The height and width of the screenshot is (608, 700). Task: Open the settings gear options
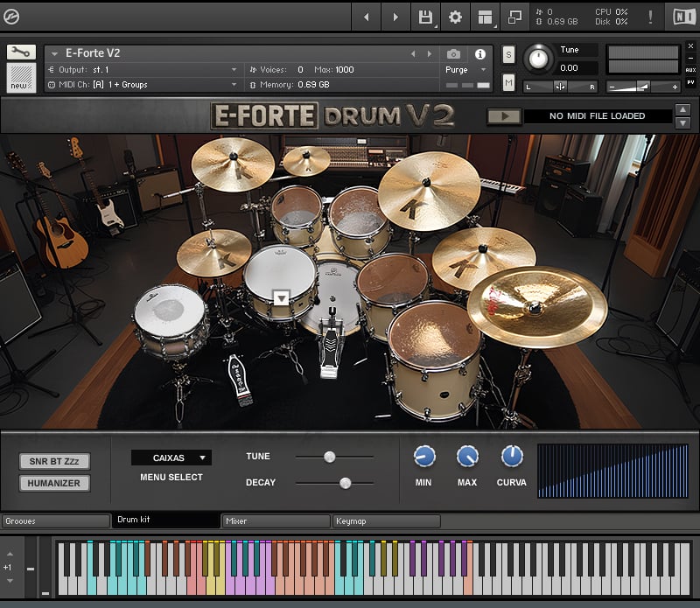click(x=455, y=17)
